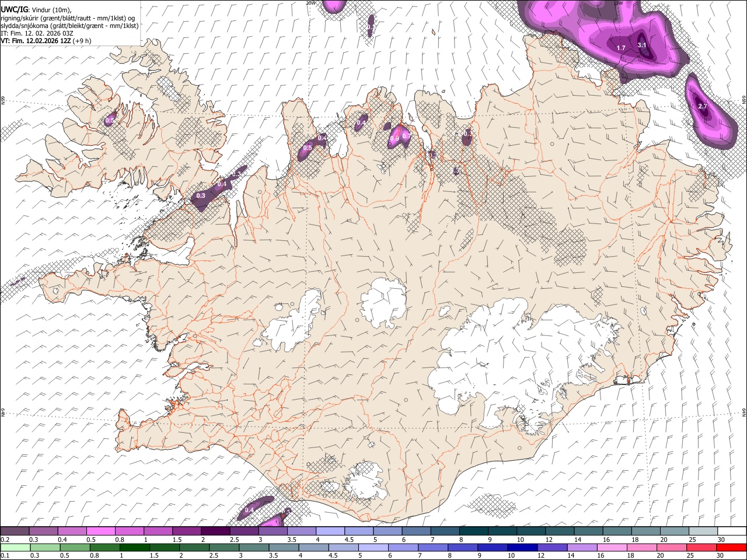
Task: Select the pale gray 25 snow legend swatch
Action: tap(703, 531)
